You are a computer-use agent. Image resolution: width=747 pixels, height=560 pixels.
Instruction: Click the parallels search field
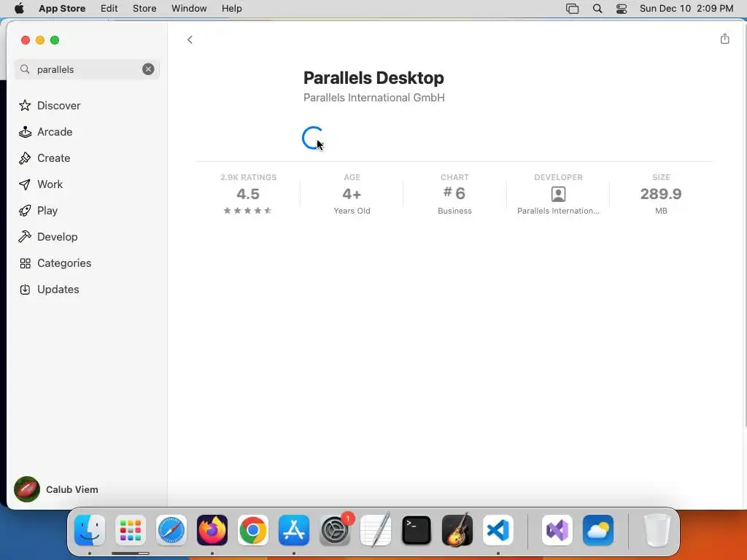tap(87, 69)
